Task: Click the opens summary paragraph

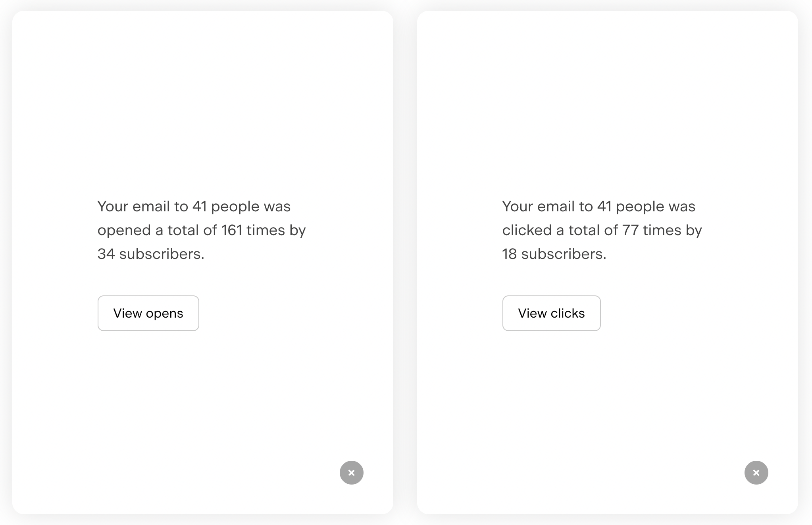Action: [201, 230]
